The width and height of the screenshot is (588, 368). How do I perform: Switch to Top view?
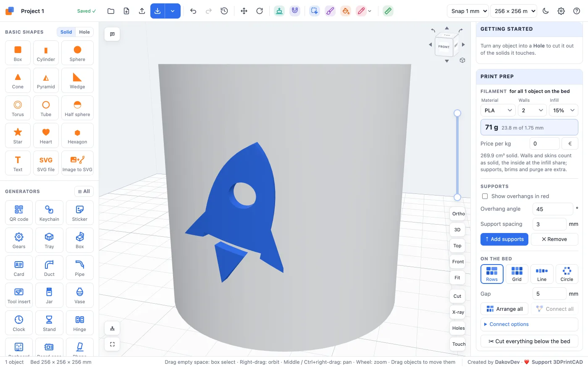coord(457,246)
